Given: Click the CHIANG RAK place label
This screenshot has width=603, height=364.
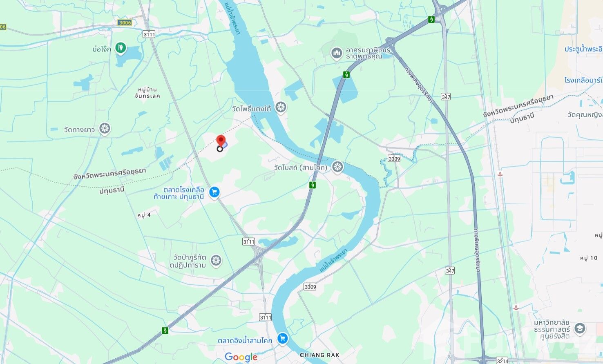Looking at the screenshot, I should 319,355.
